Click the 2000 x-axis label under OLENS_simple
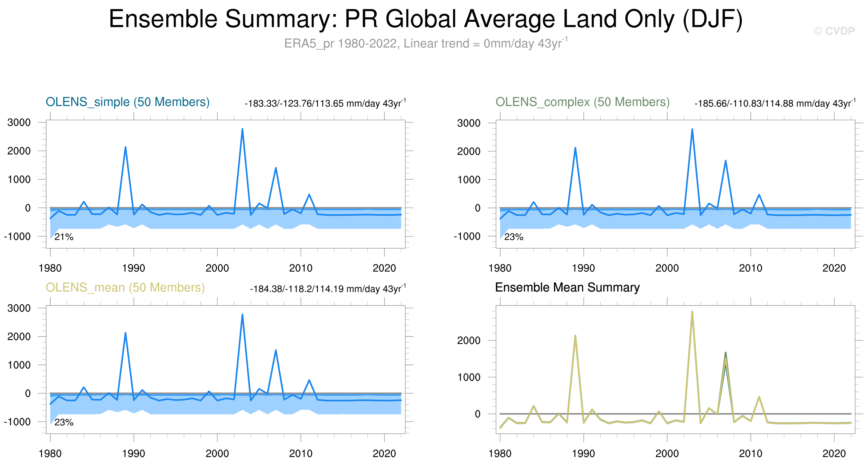Screen dimensions: 868x466 point(217,268)
